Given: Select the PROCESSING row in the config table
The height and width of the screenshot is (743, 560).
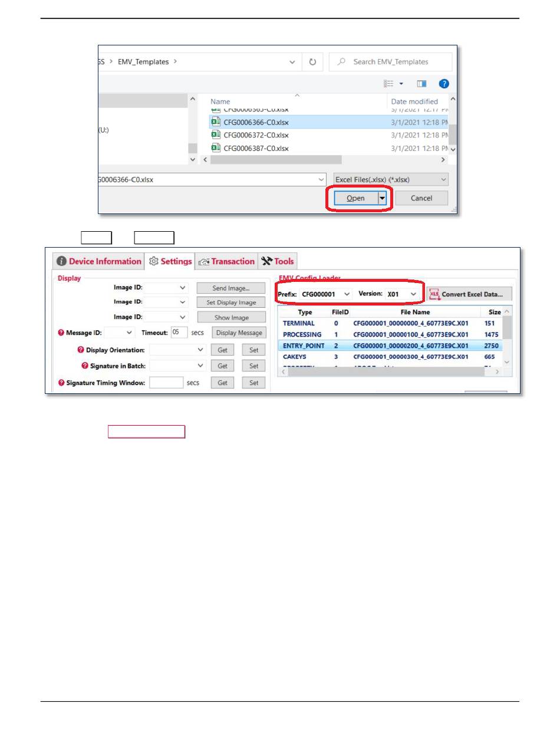Looking at the screenshot, I should (x=390, y=334).
